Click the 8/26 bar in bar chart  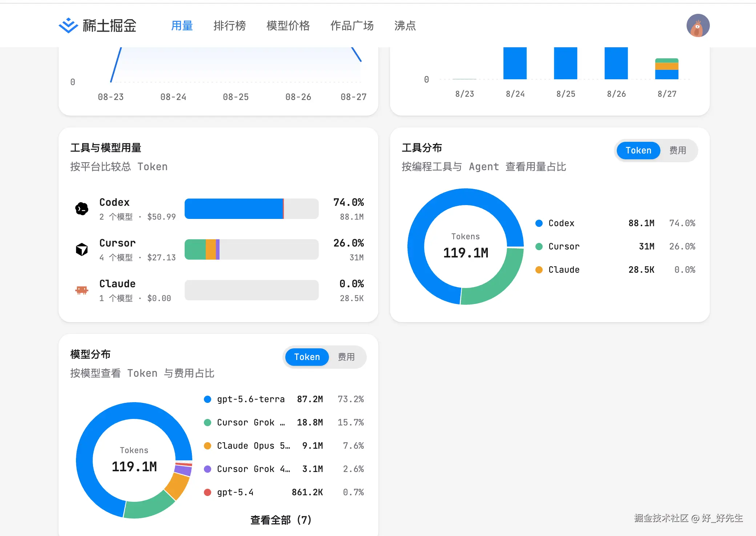tap(616, 63)
